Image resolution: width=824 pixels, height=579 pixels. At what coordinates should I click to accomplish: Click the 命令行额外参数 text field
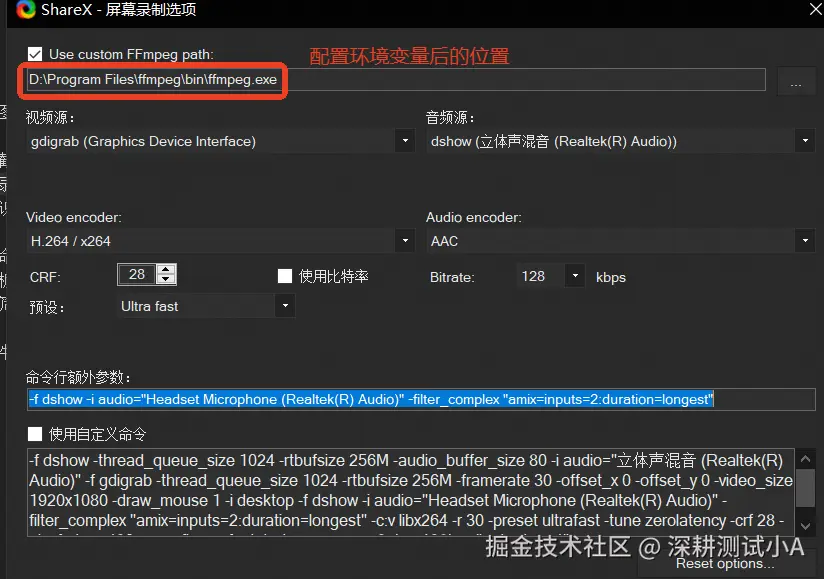pyautogui.click(x=421, y=399)
